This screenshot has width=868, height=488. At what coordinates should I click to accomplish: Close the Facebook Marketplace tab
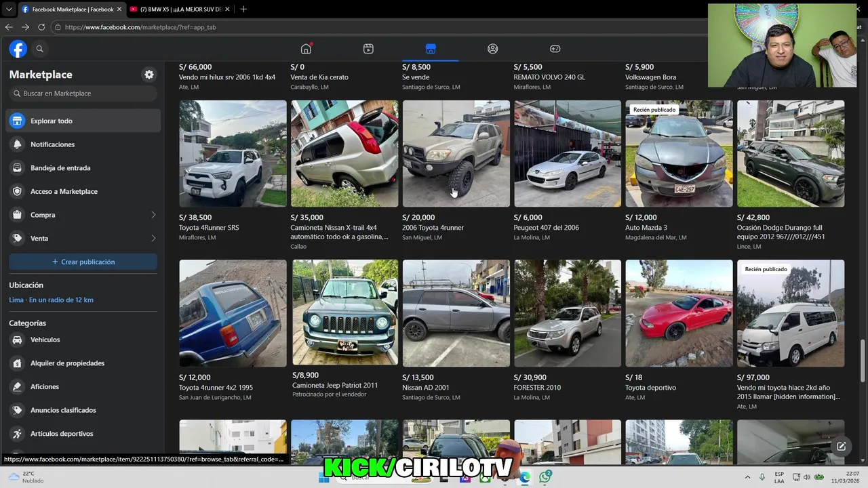(119, 9)
